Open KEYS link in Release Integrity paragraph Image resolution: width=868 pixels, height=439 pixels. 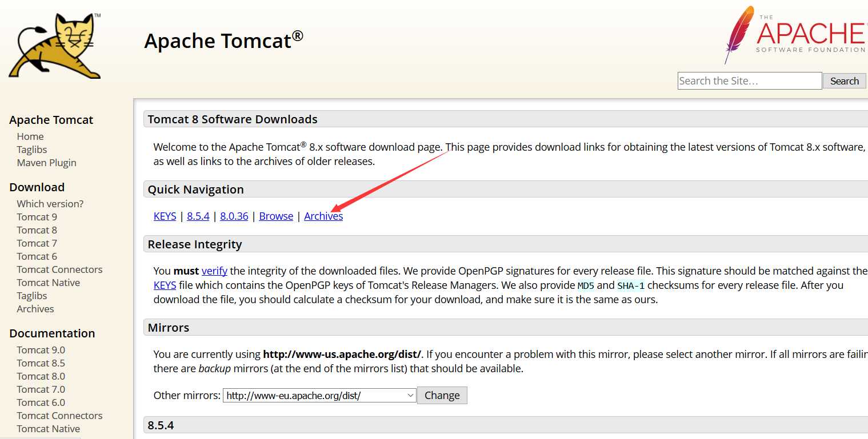point(165,285)
